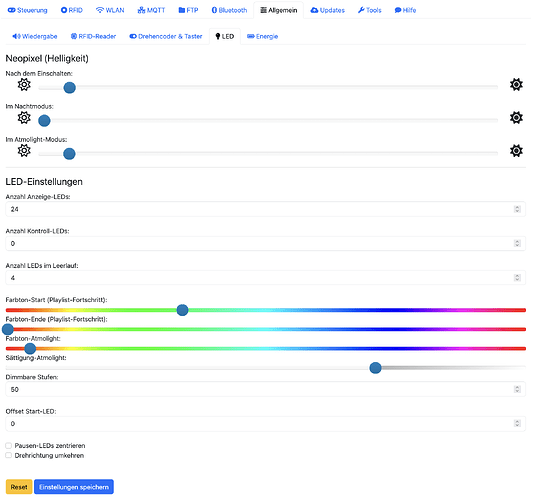Click bright sun icon at end of Nachtmodus slider
Image resolution: width=541 pixels, height=499 pixels.
coord(516,118)
